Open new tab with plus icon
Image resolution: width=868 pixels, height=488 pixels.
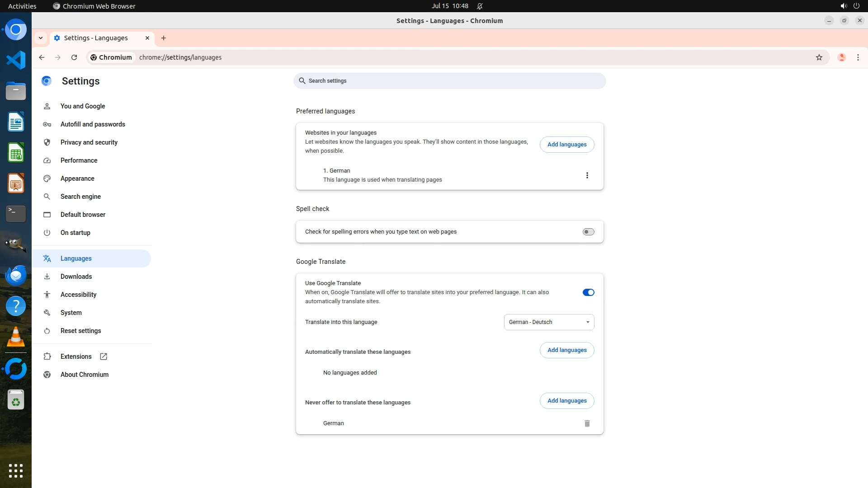pos(164,38)
